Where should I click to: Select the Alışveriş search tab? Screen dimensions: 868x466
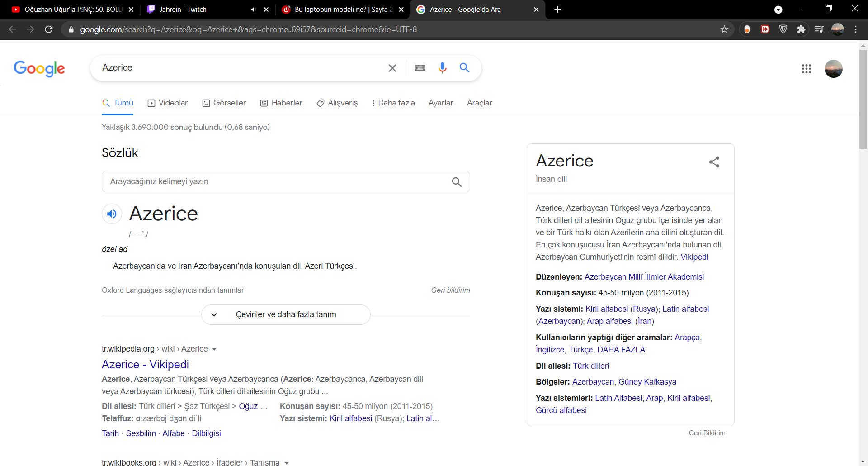(x=337, y=103)
